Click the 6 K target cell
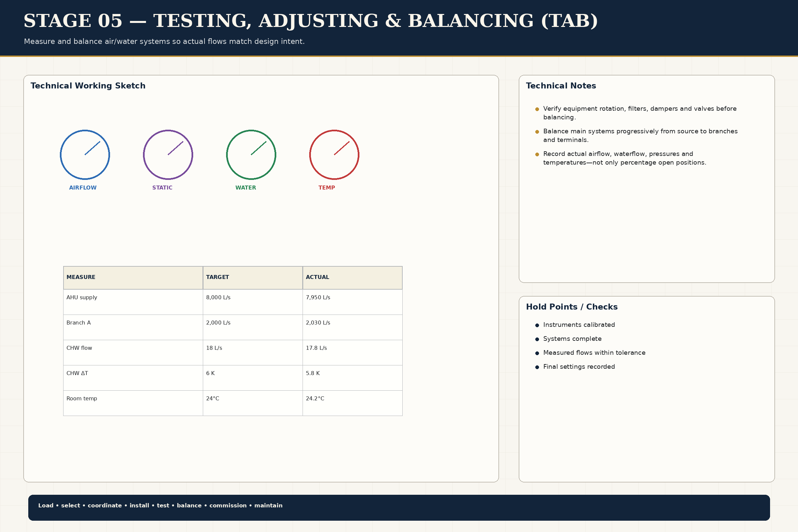Viewport: 798px width, 532px height. [x=253, y=378]
